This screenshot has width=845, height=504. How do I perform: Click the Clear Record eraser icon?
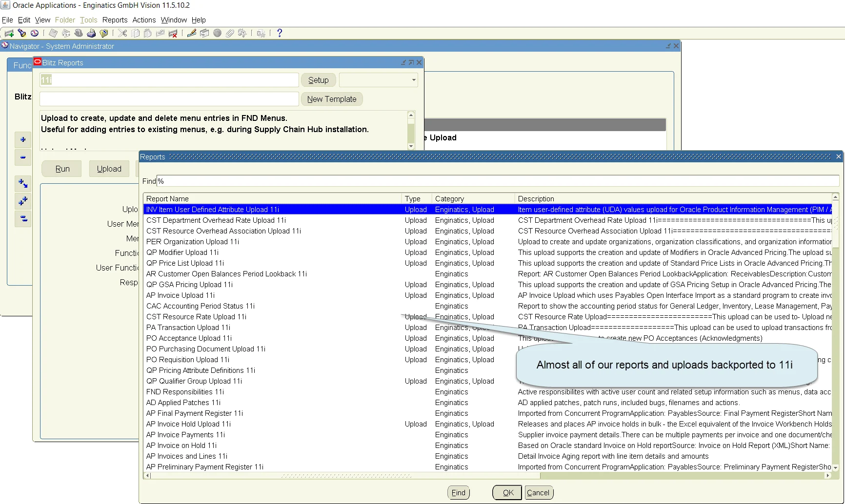pyautogui.click(x=160, y=33)
